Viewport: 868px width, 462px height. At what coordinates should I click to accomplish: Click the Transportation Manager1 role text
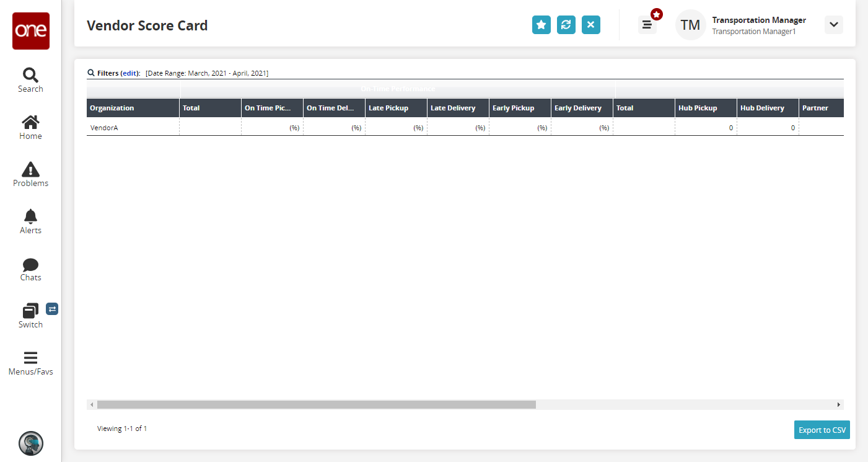[754, 32]
